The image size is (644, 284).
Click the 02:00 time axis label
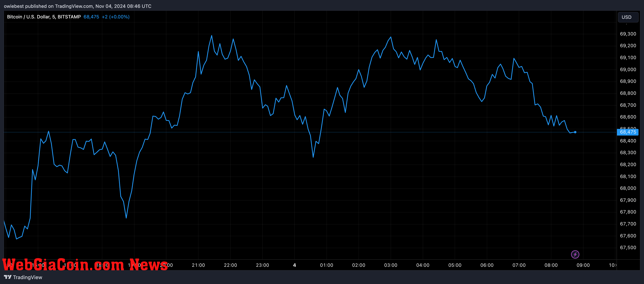pyautogui.click(x=358, y=265)
